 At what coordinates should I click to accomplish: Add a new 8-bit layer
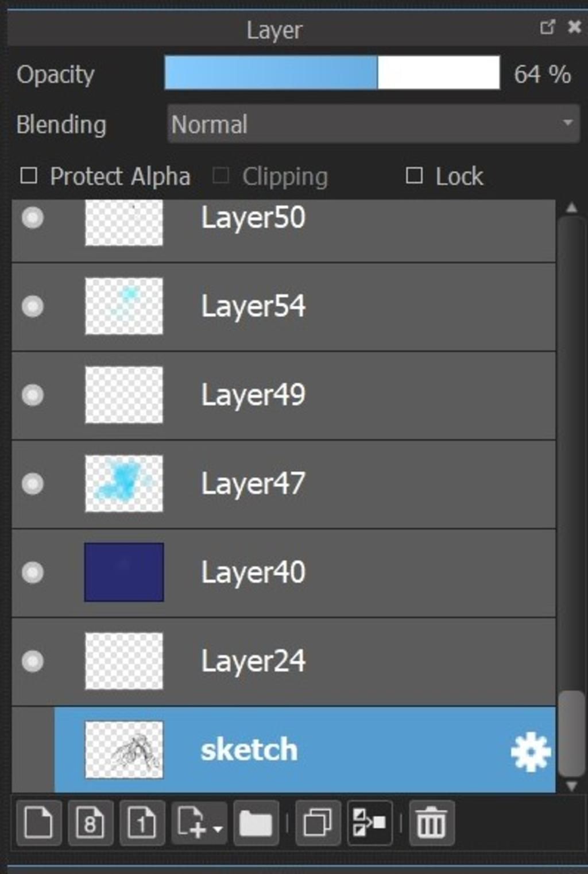[90, 822]
